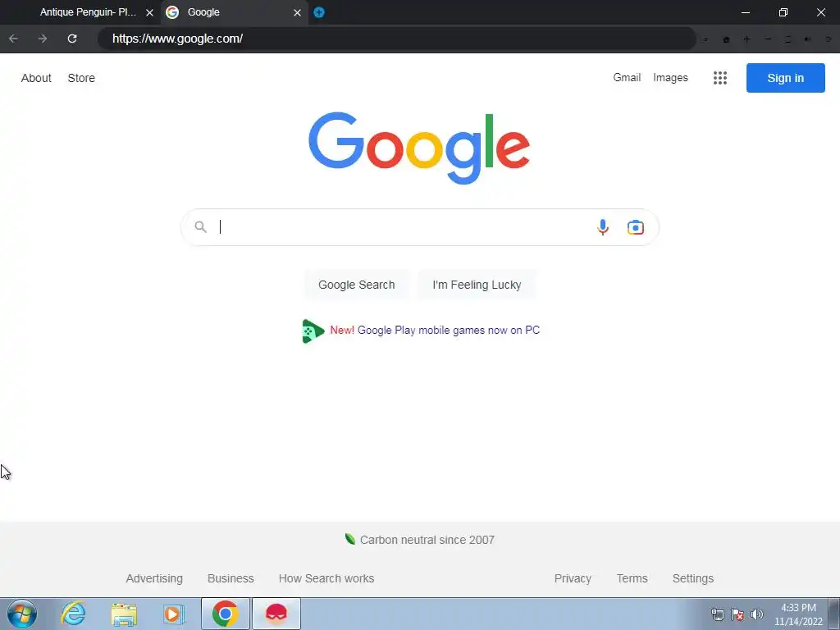Open the Terms footer link
Image resolution: width=840 pixels, height=630 pixels.
click(x=632, y=578)
